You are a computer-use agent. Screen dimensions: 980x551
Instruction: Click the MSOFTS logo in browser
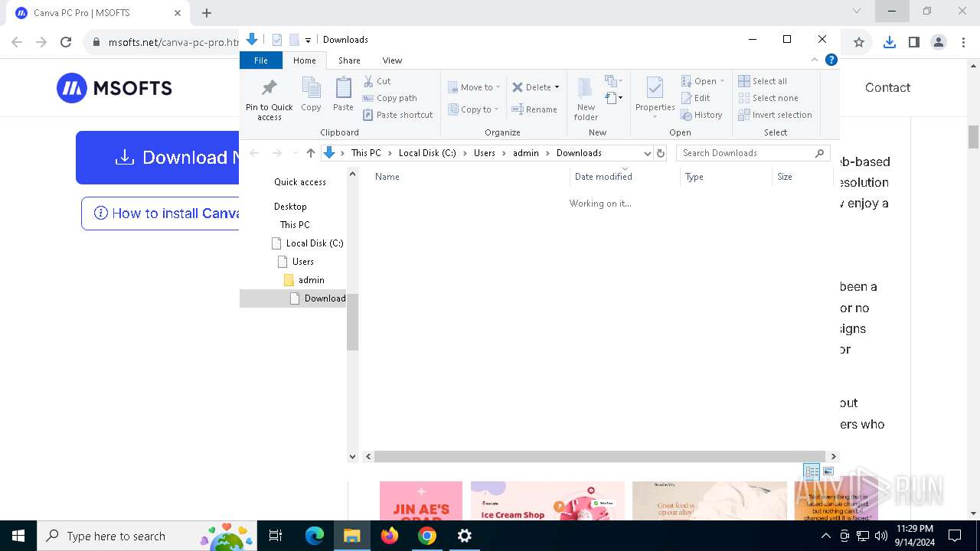point(114,88)
